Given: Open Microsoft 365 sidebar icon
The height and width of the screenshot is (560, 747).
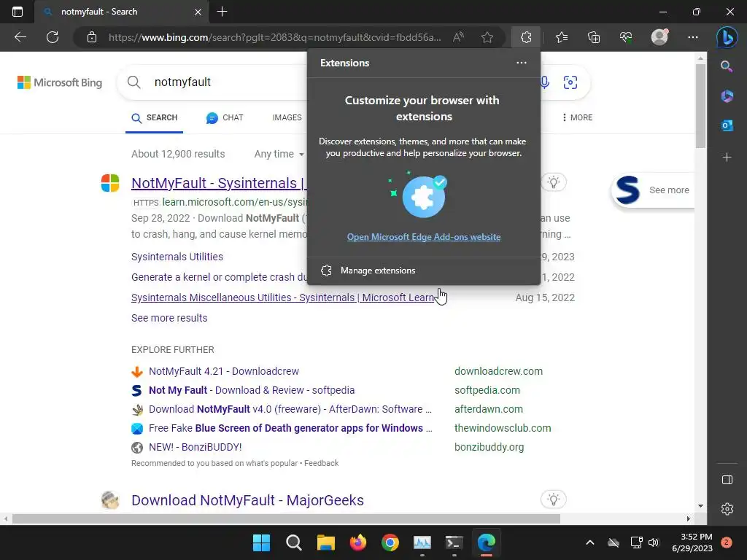Looking at the screenshot, I should coord(727,96).
